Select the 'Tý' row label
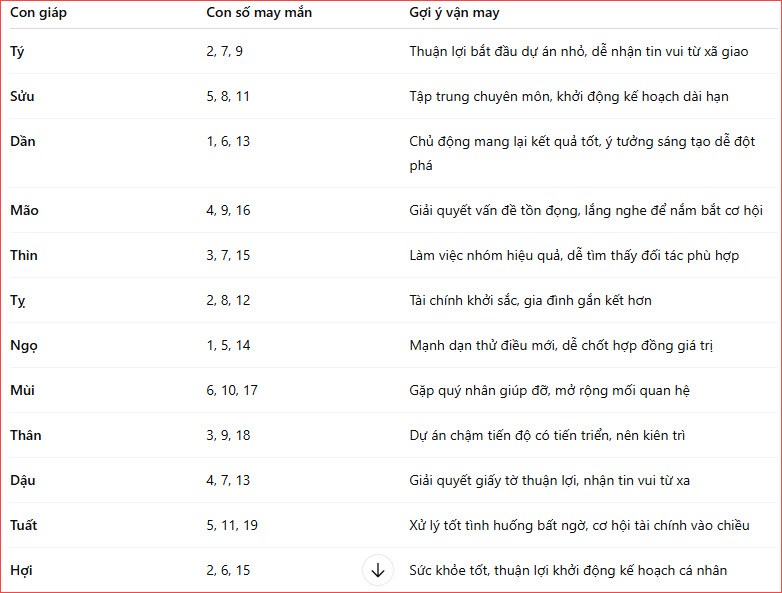Viewport: 782px width, 593px height. [x=17, y=51]
